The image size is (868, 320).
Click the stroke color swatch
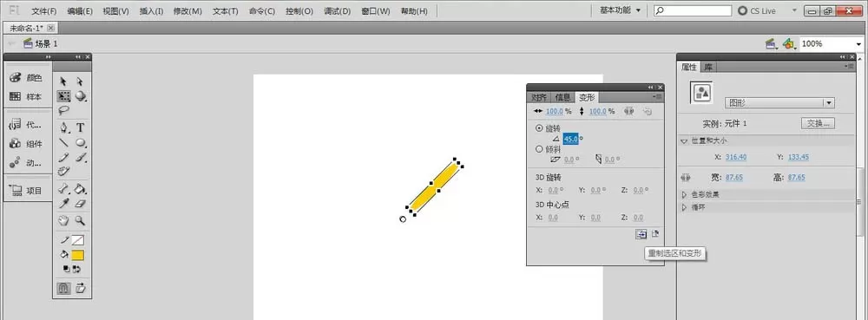77,240
